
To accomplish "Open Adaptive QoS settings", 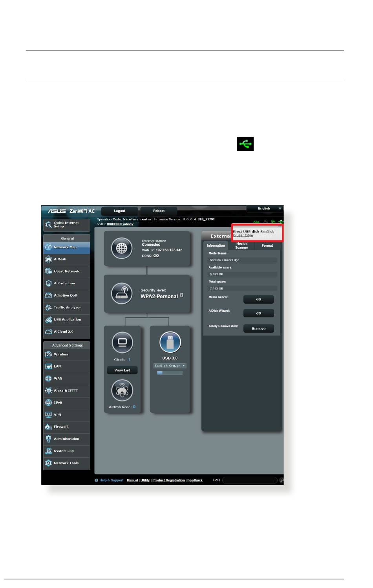I will click(67, 295).
